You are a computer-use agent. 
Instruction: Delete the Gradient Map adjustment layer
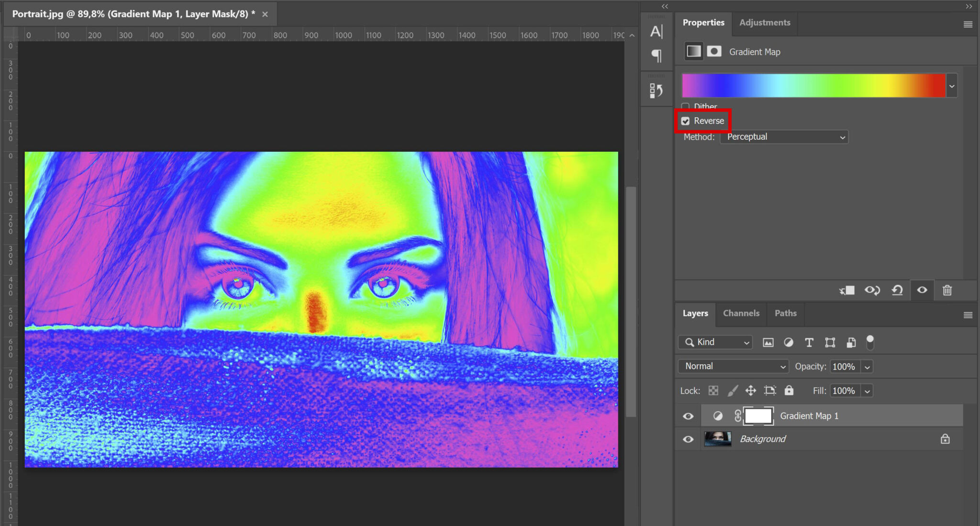pos(948,290)
